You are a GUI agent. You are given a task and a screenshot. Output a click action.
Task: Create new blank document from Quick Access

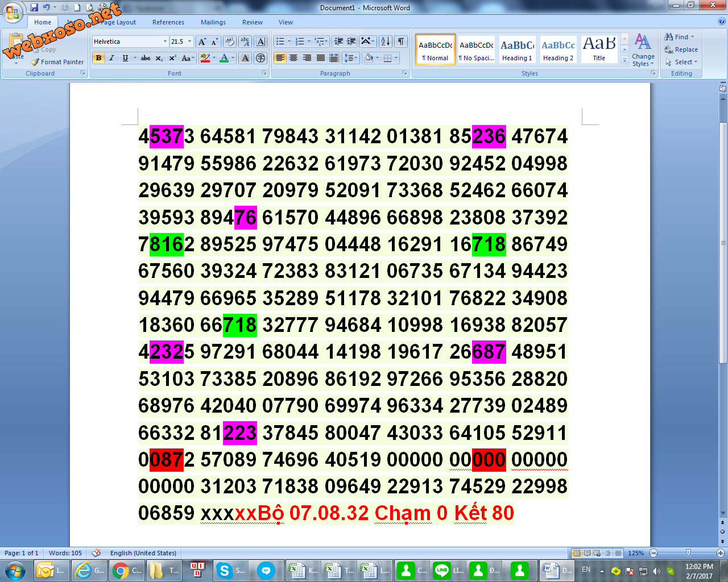[x=77, y=7]
